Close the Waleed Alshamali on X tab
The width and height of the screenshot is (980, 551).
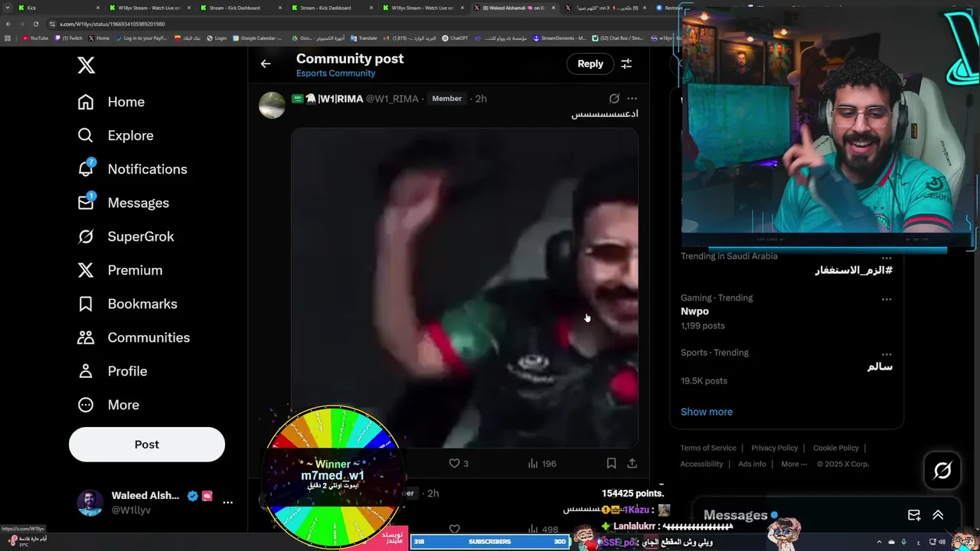(x=554, y=8)
